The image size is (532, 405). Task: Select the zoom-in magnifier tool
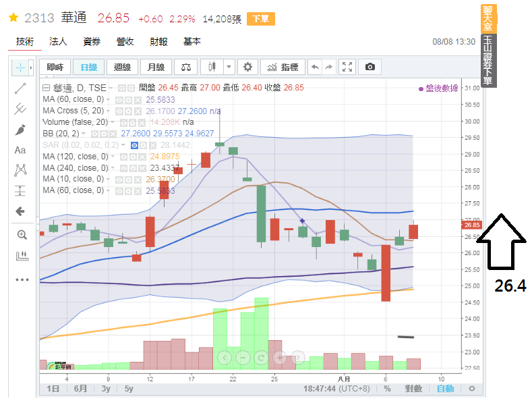tap(22, 235)
